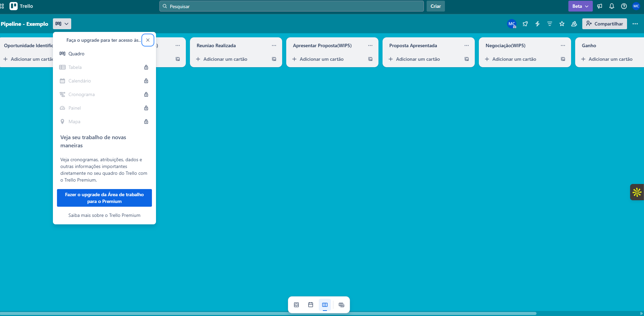Open Proposta Apresentada list actions menu
Viewport: 644px width, 316px height.
click(x=467, y=45)
